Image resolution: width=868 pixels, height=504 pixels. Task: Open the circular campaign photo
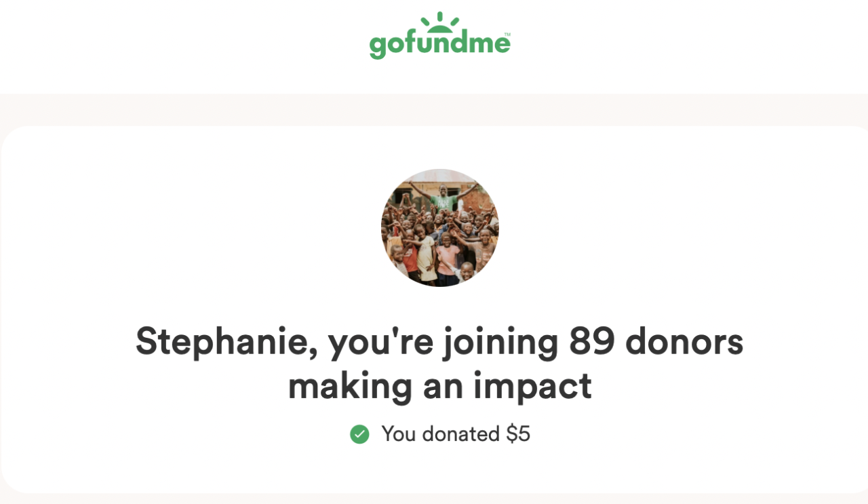(x=439, y=228)
